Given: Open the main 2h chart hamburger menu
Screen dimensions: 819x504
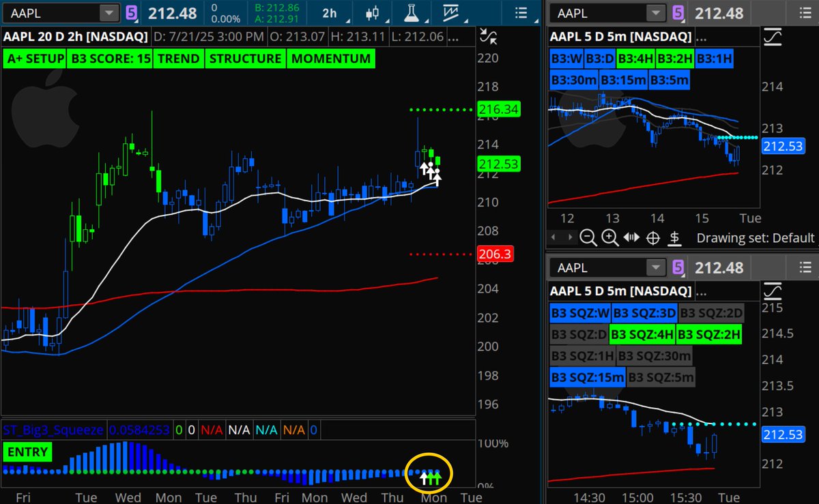Looking at the screenshot, I should pyautogui.click(x=521, y=12).
